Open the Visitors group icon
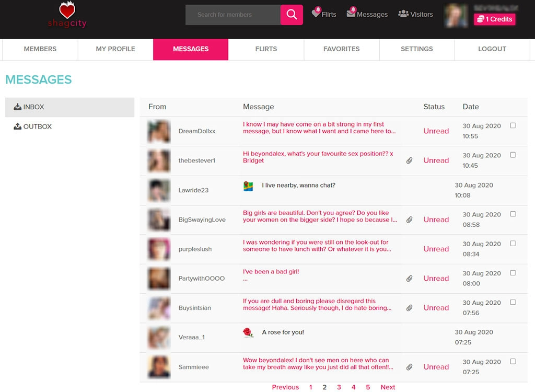Image resolution: width=535 pixels, height=392 pixels. click(x=403, y=14)
